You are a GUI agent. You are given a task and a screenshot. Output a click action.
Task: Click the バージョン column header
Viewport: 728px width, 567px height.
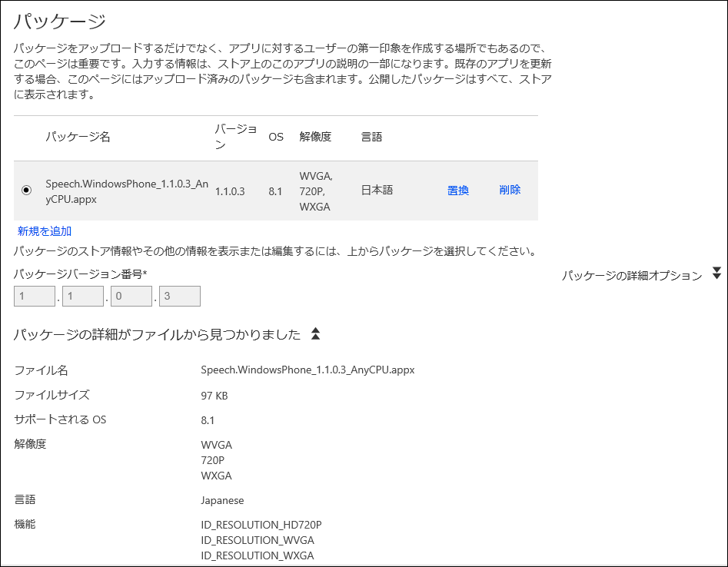pyautogui.click(x=236, y=137)
